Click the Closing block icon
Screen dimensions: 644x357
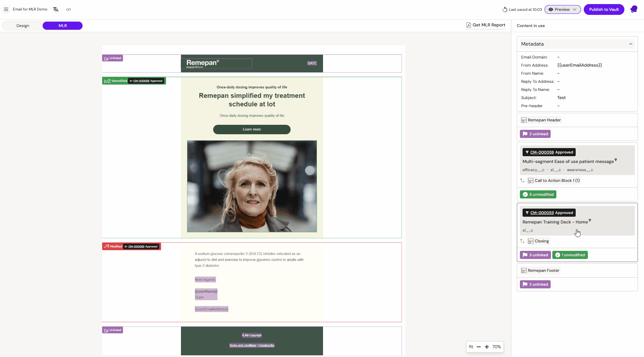(531, 241)
